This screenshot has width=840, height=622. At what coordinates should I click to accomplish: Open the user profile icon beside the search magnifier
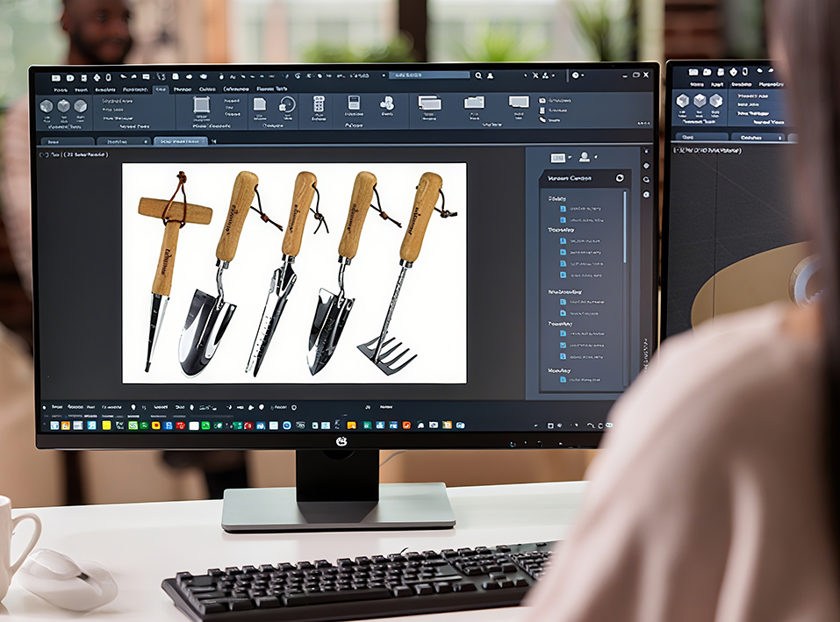pos(490,75)
